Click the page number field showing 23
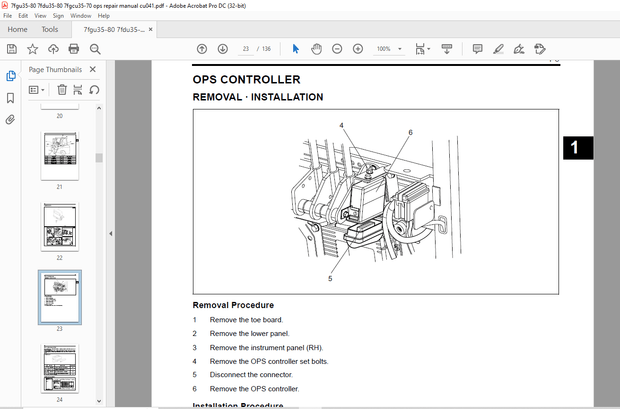 pos(246,49)
